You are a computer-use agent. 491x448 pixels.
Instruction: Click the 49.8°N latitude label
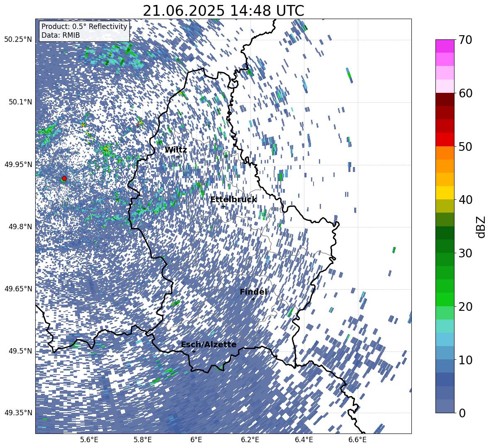(20, 227)
